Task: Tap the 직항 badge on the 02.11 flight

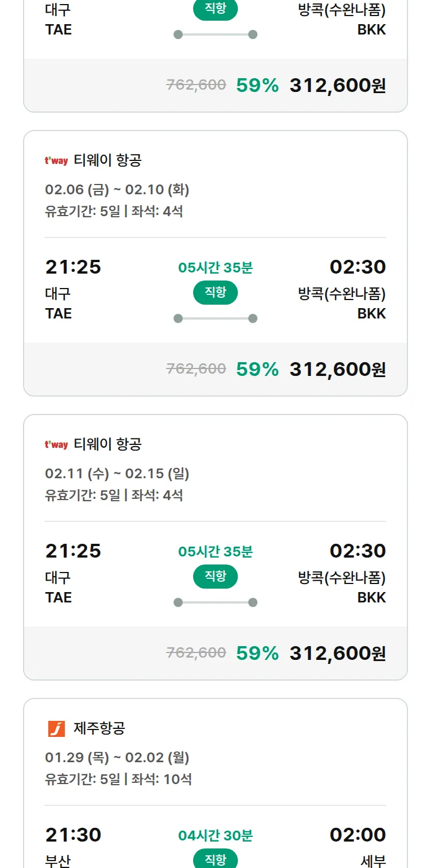Action: click(x=215, y=577)
